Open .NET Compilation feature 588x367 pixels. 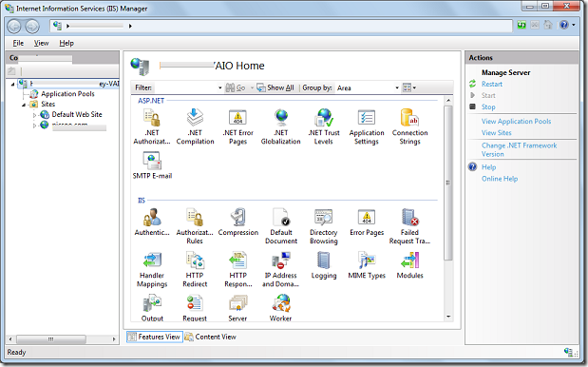(195, 126)
